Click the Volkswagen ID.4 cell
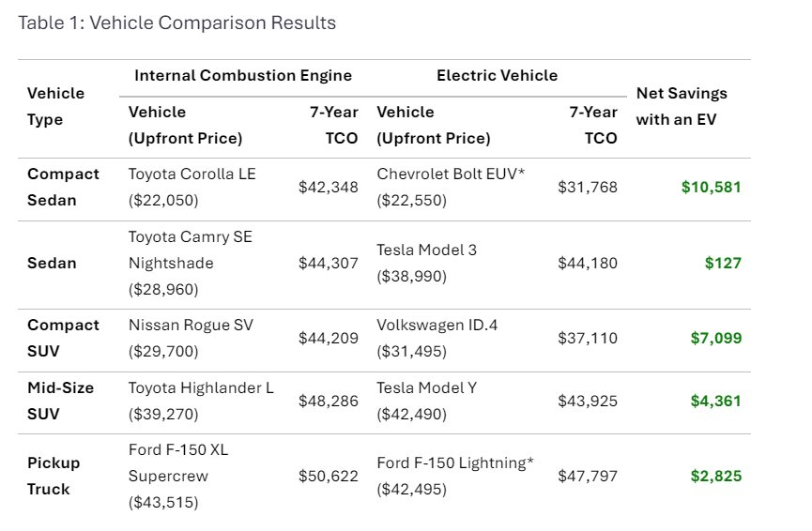The width and height of the screenshot is (812, 531). point(437,338)
